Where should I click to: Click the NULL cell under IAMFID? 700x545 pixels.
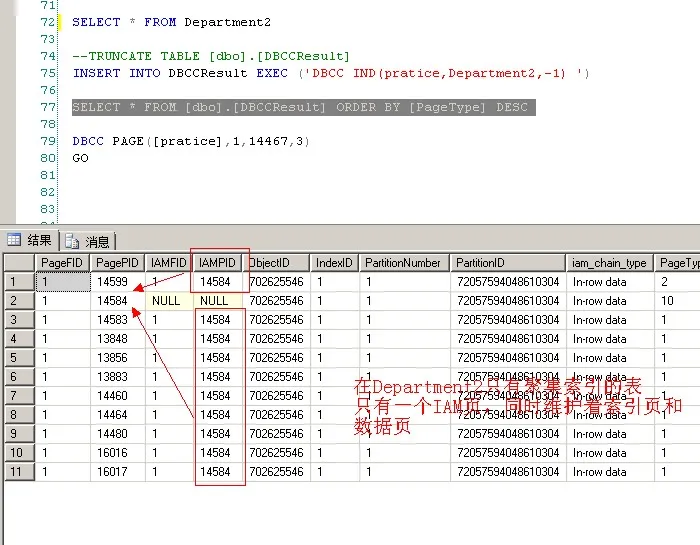tap(169, 301)
